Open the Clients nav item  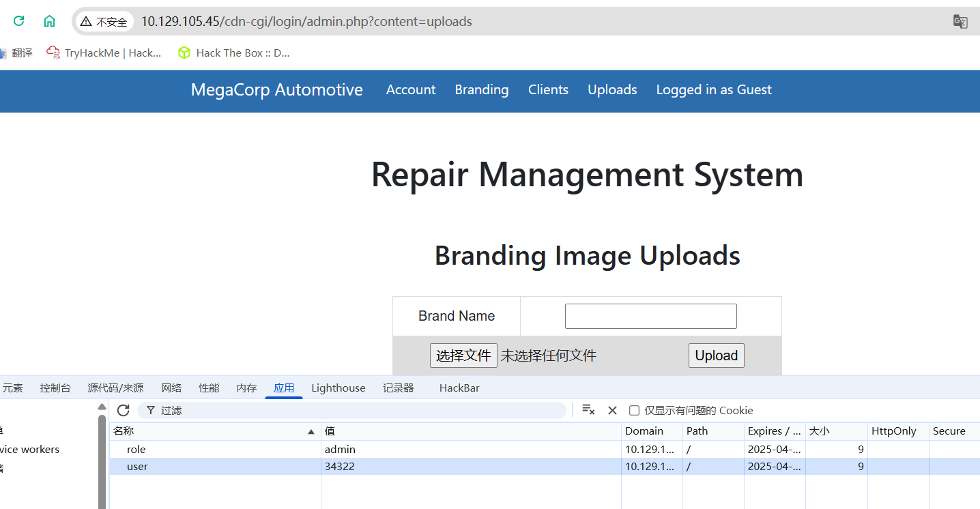[548, 90]
